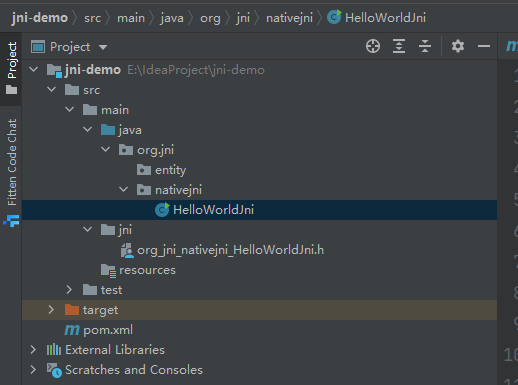This screenshot has width=518, height=385.
Task: Open Project panel settings gear
Action: coord(458,46)
